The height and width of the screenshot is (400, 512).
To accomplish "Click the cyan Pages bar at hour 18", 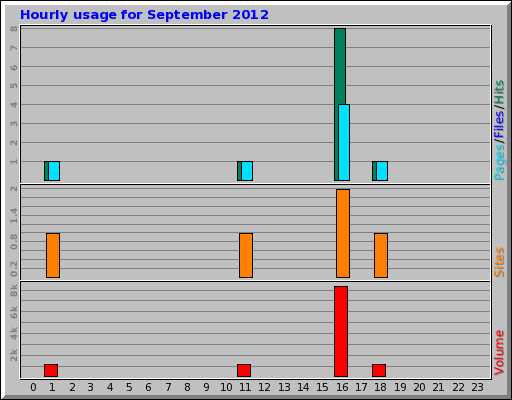I will coord(382,171).
